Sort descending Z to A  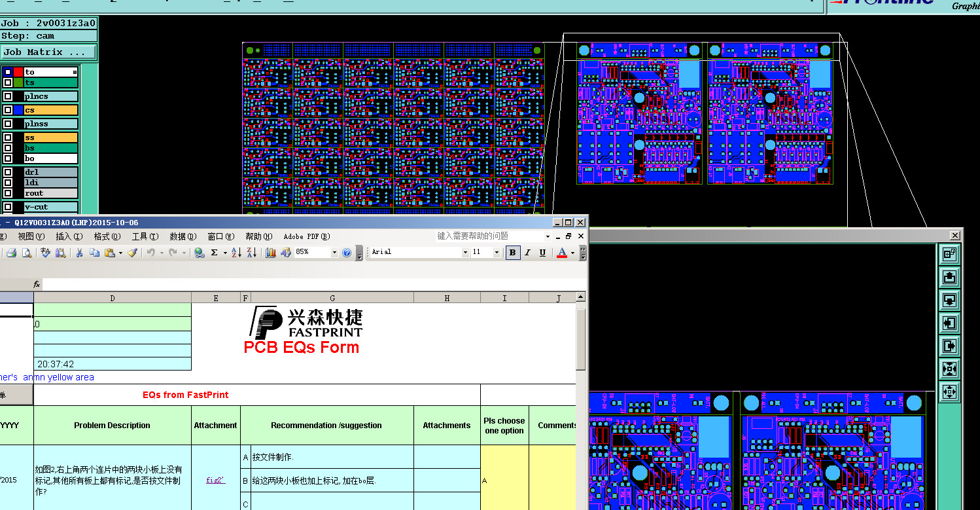tap(252, 253)
